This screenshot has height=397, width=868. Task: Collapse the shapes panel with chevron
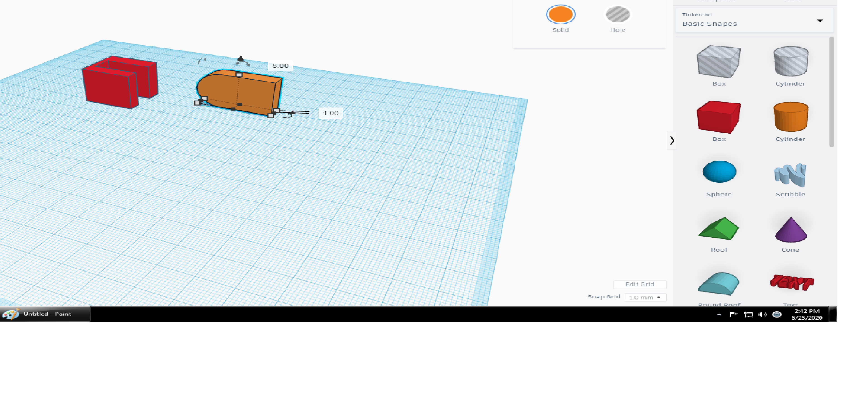tap(672, 140)
